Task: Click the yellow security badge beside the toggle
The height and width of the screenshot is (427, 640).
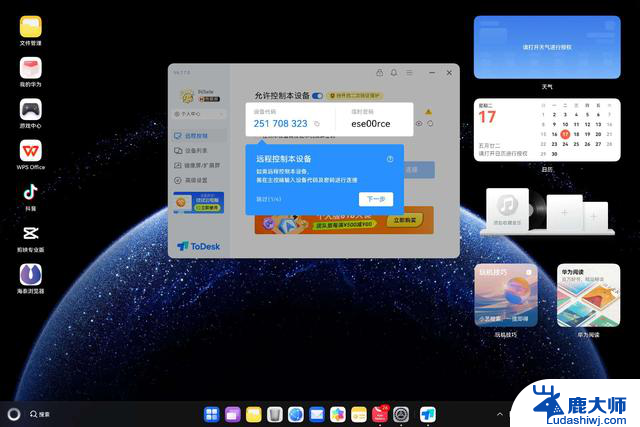Action: pyautogui.click(x=354, y=96)
